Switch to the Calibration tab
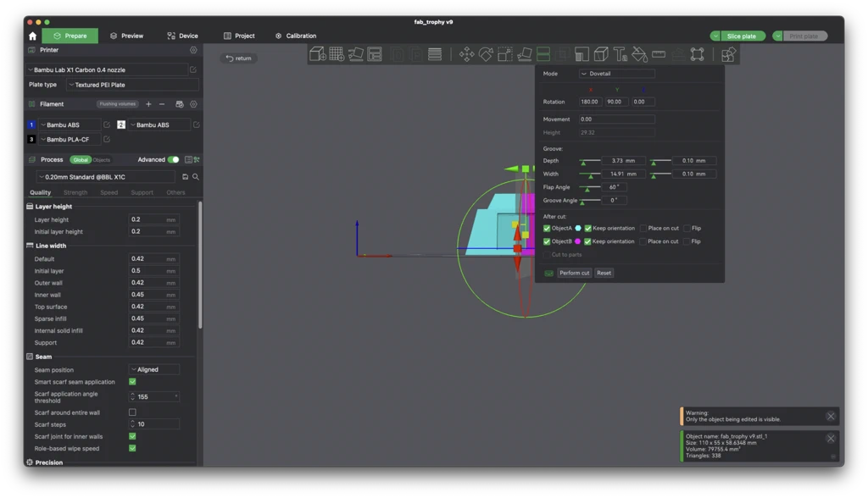This screenshot has height=498, width=868. tap(296, 36)
